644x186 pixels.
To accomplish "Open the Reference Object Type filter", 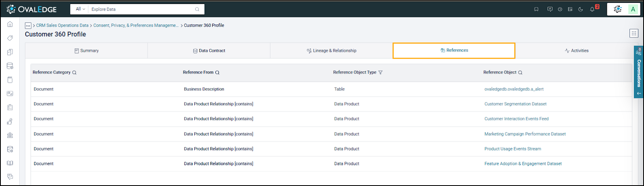I will pyautogui.click(x=380, y=73).
